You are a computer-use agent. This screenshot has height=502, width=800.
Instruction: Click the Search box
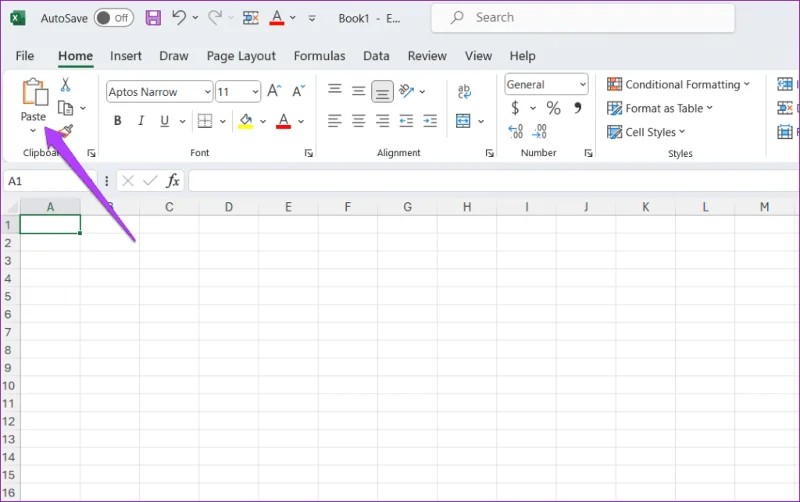[583, 18]
